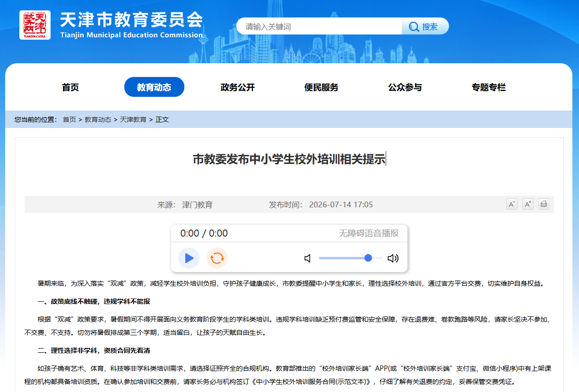Image resolution: width=579 pixels, height=392 pixels.
Task: Click the 您当前的位置 label
Action: 36,119
